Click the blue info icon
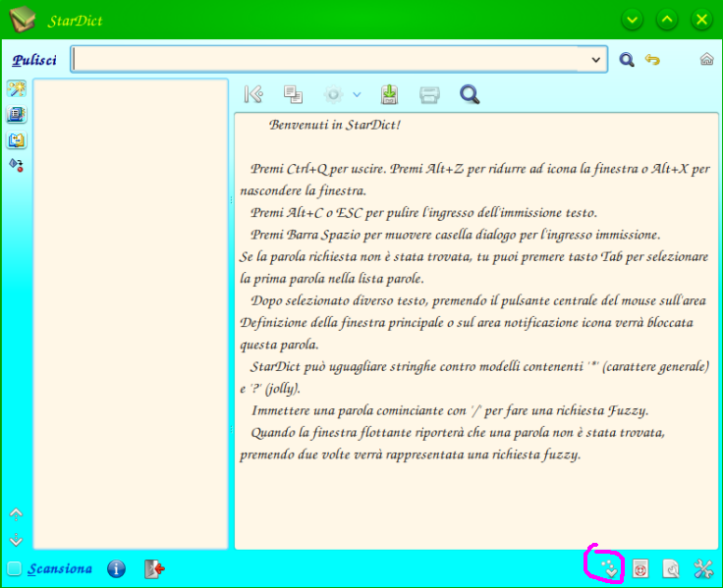Viewport: 723px width, 588px height. (x=116, y=568)
